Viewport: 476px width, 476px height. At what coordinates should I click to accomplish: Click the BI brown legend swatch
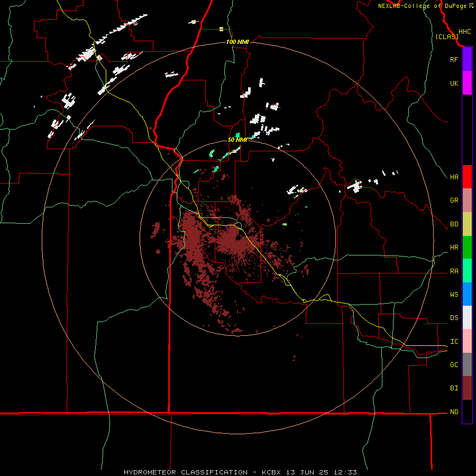(x=467, y=388)
